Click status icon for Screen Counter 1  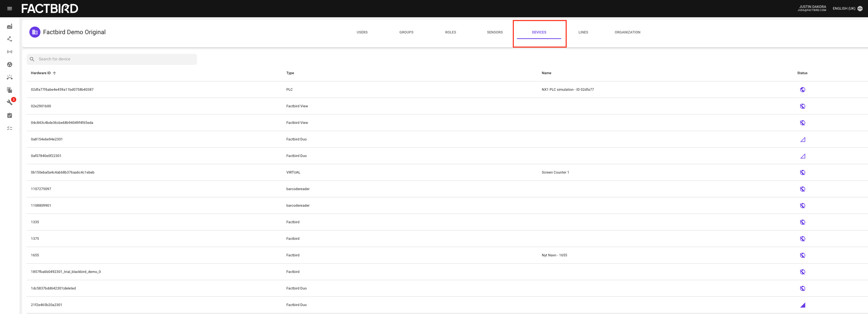click(802, 173)
